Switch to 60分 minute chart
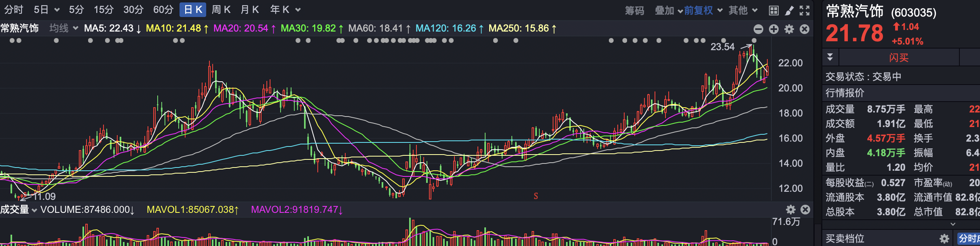This screenshot has height=246, width=980. [163, 10]
